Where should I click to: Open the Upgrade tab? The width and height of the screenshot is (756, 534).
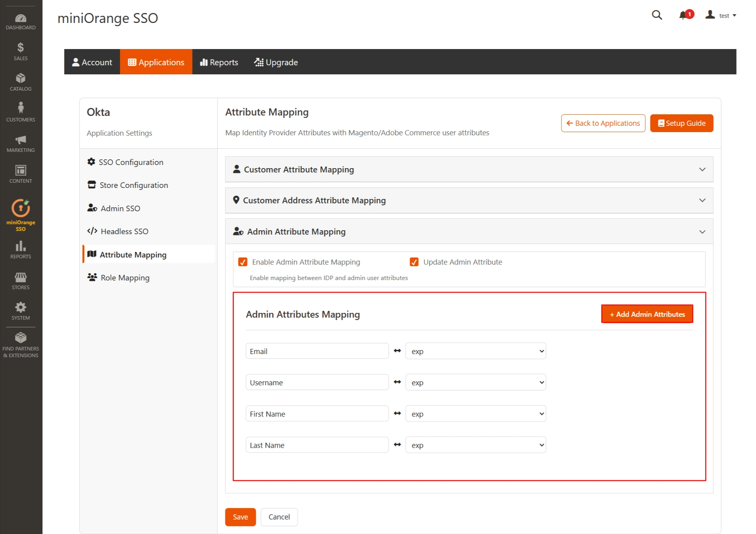[x=276, y=62]
